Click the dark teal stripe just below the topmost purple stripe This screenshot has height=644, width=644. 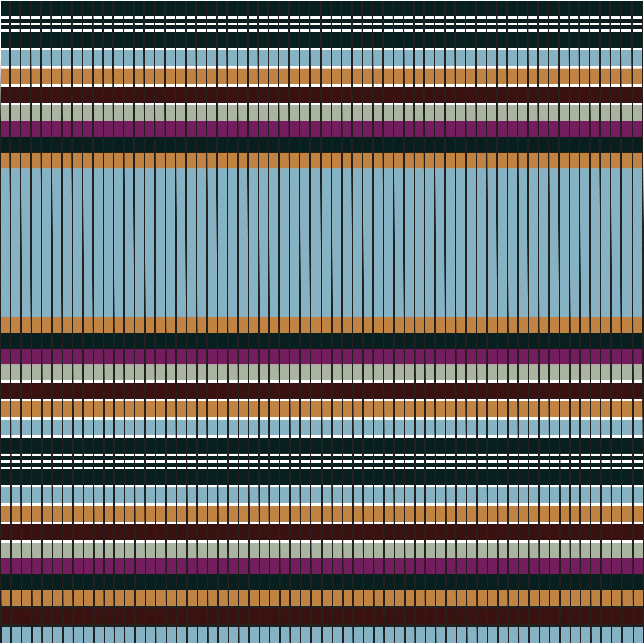coord(327,145)
